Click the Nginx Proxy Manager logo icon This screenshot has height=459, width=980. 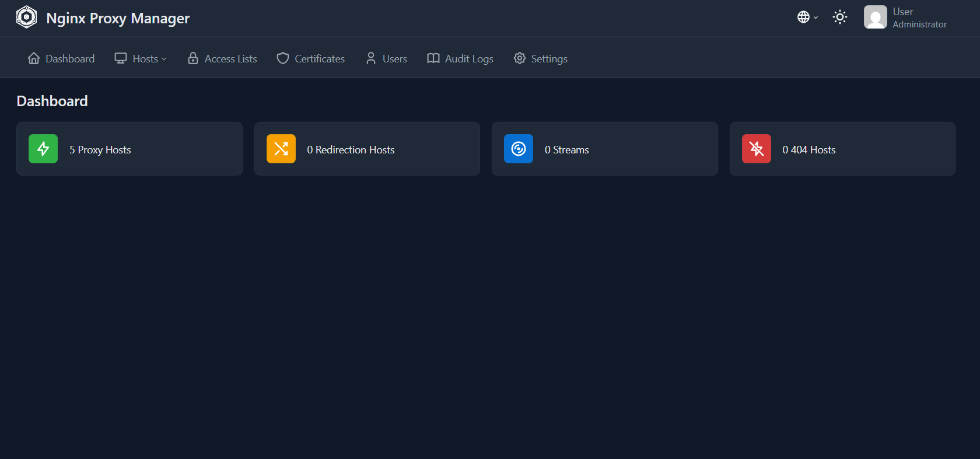[26, 17]
